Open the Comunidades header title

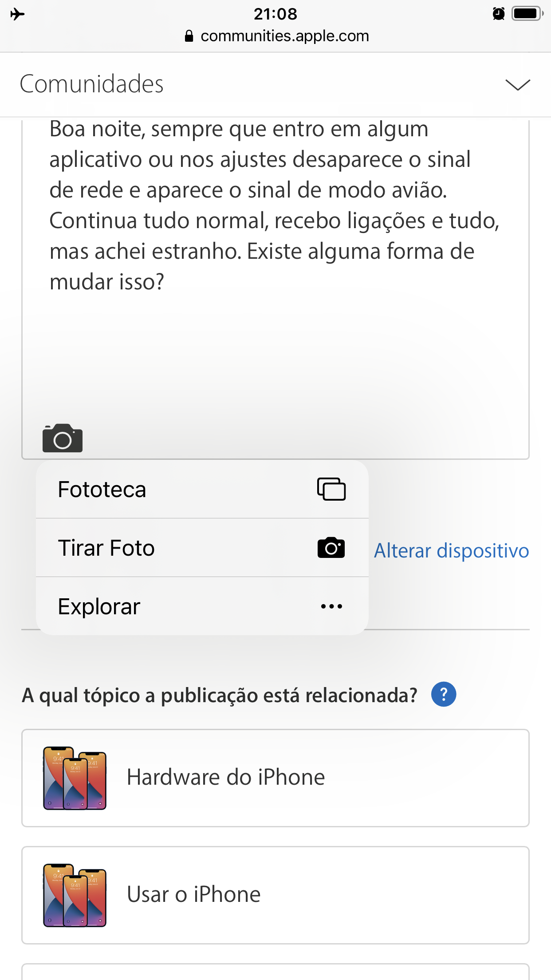[x=92, y=84]
